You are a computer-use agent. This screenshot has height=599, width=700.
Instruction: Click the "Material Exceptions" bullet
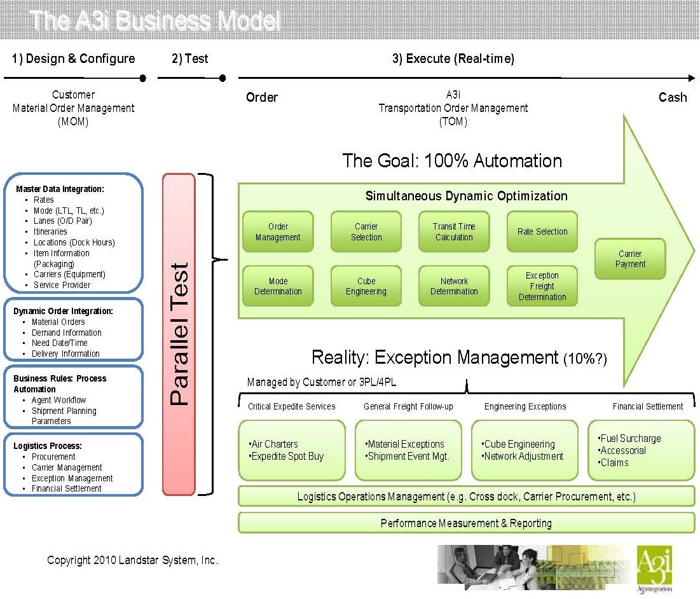(404, 444)
